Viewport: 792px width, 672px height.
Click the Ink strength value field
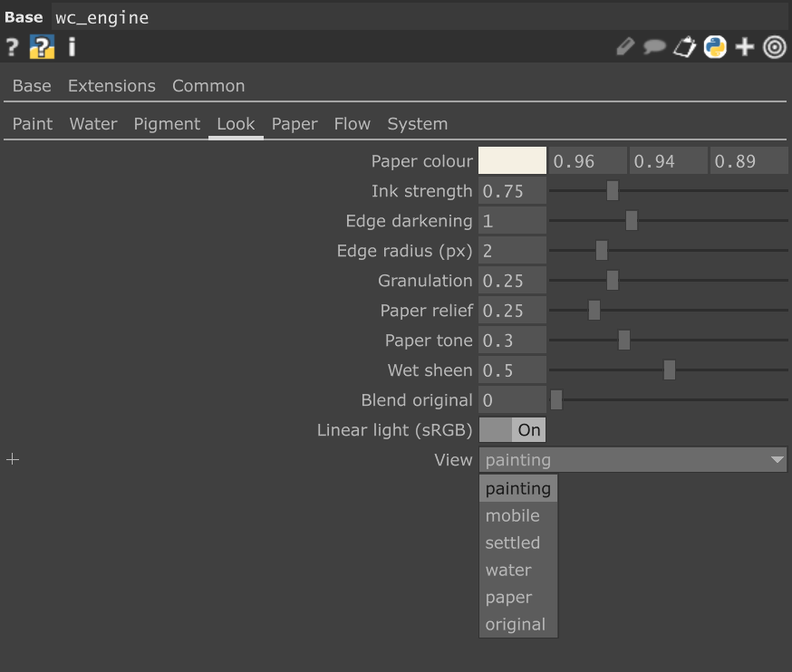point(512,191)
